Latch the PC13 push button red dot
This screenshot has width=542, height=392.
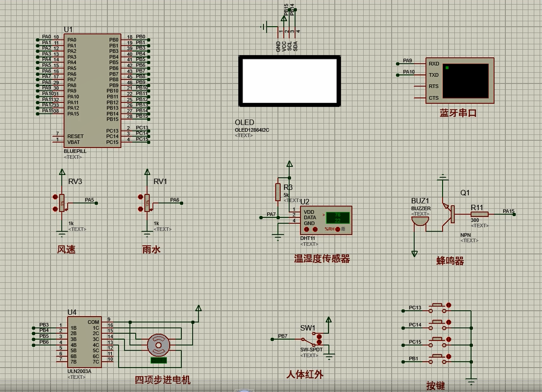(449, 305)
